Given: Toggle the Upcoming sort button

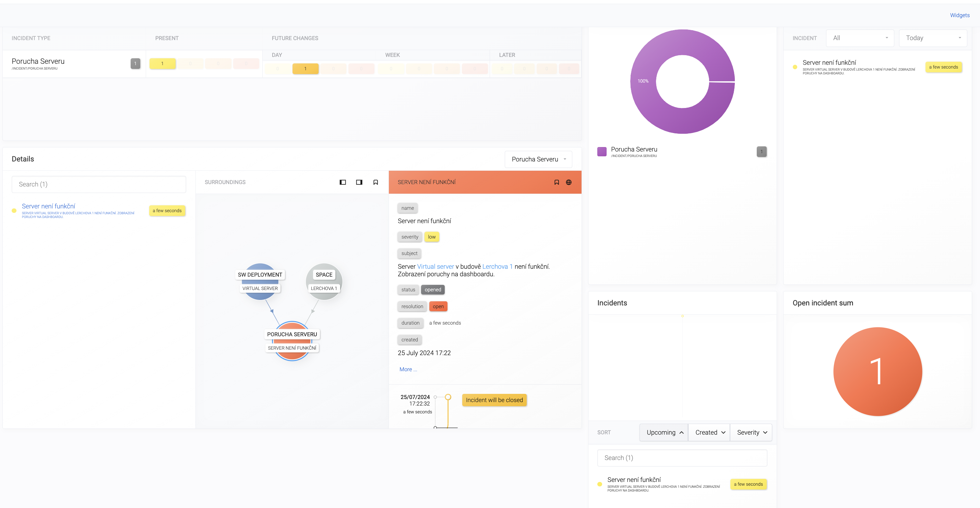Looking at the screenshot, I should tap(664, 432).
